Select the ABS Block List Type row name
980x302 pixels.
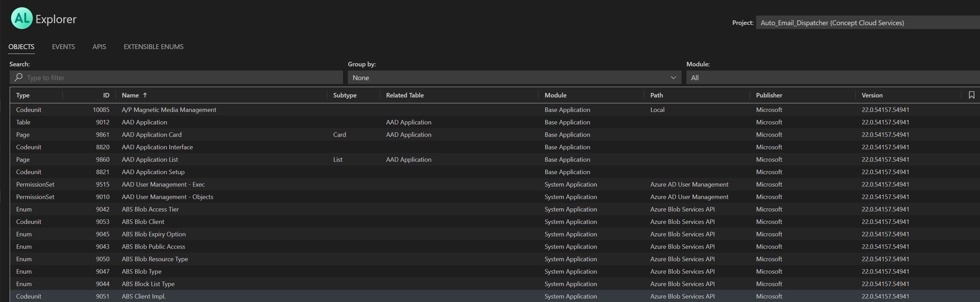pos(148,284)
